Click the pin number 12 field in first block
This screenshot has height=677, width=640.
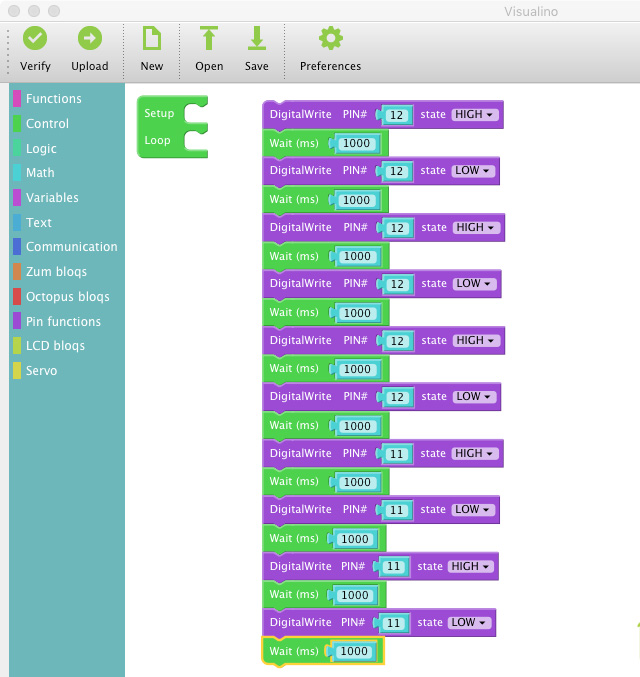[x=397, y=115]
